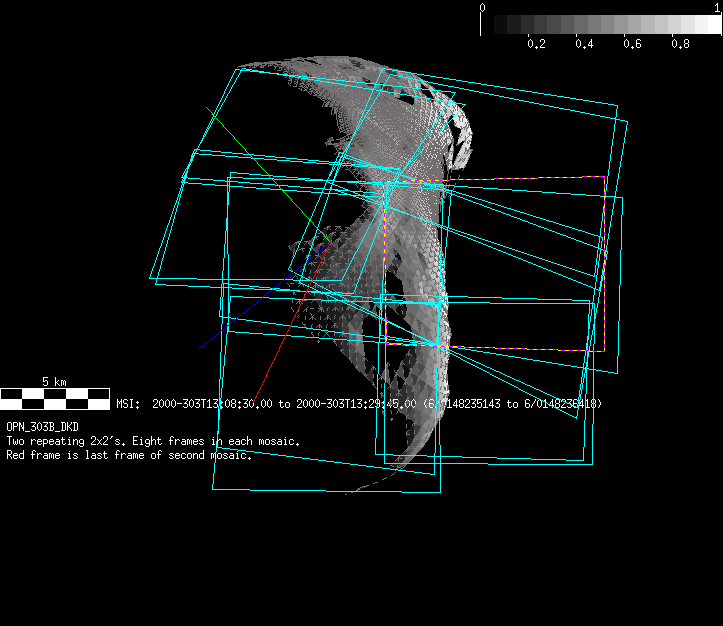
Task: Select the OPN_303B_DKD sequence title
Action: click(x=42, y=426)
